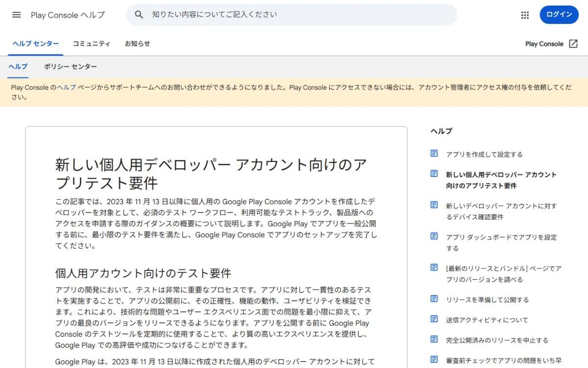Open [最新のリリースとバンドル] ページ article link

(x=504, y=274)
